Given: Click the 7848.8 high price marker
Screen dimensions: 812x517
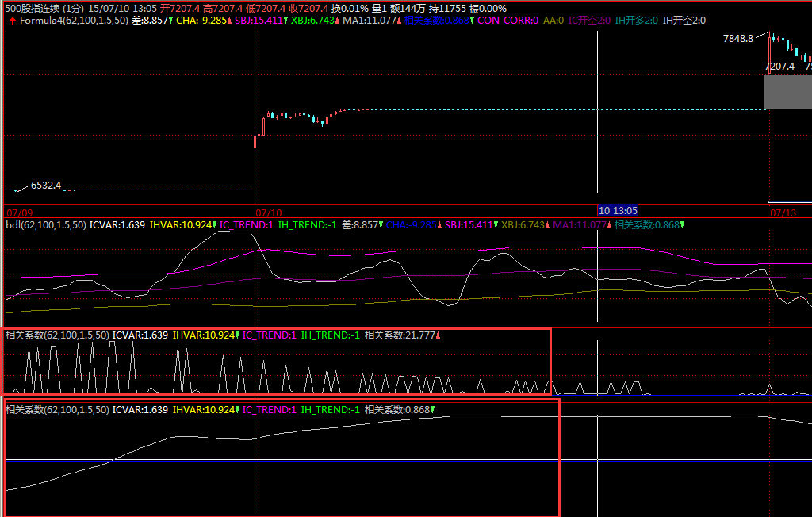Looking at the screenshot, I should tap(737, 38).
